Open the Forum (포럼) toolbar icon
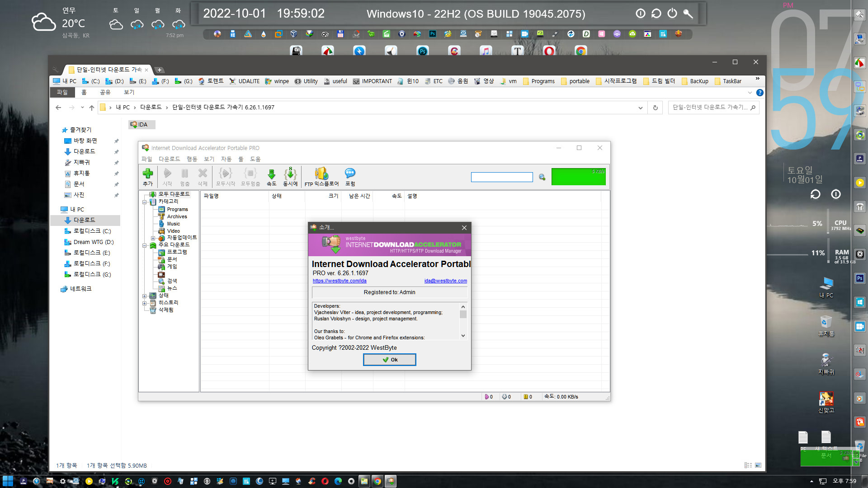Viewport: 868px width, 488px height. pyautogui.click(x=350, y=177)
